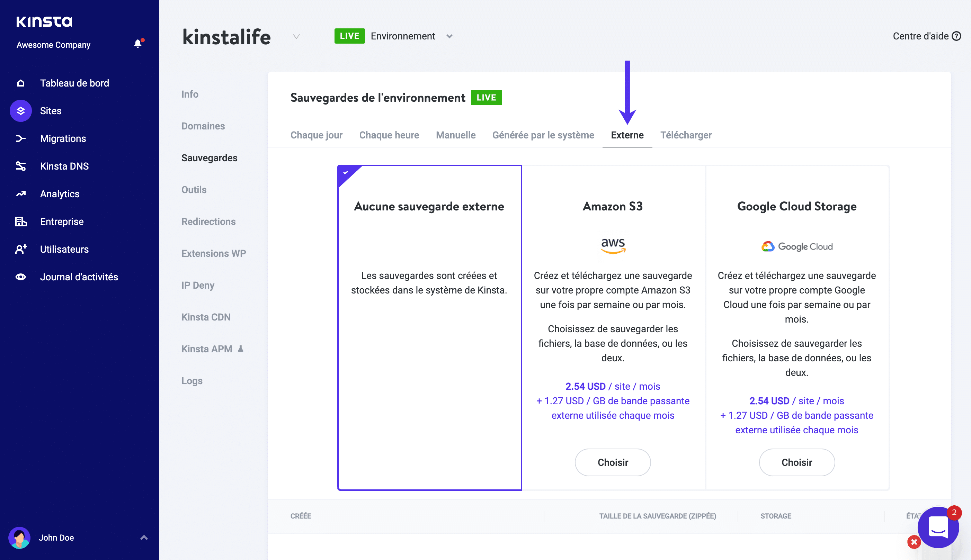Click Choisir under Amazon S3
971x560 pixels.
click(613, 462)
